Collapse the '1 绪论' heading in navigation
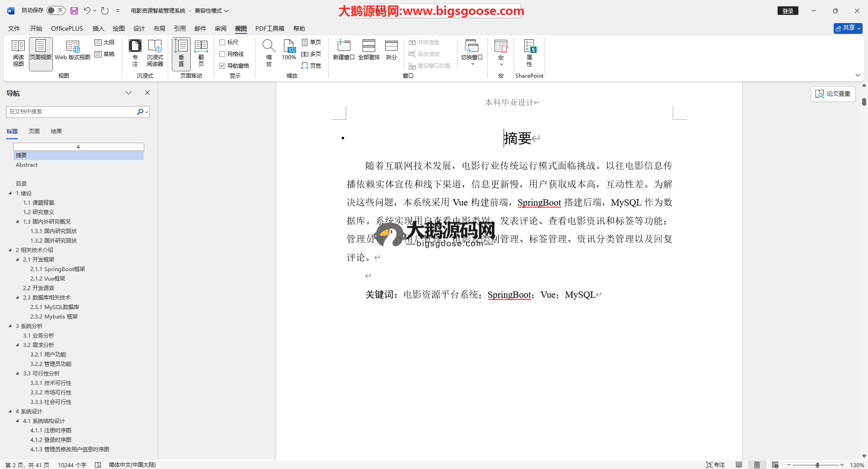The width and height of the screenshot is (868, 469). 10,193
